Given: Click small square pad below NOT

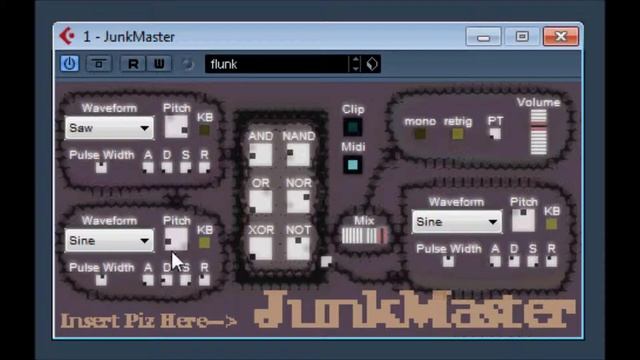Looking at the screenshot, I should pyautogui.click(x=326, y=262).
